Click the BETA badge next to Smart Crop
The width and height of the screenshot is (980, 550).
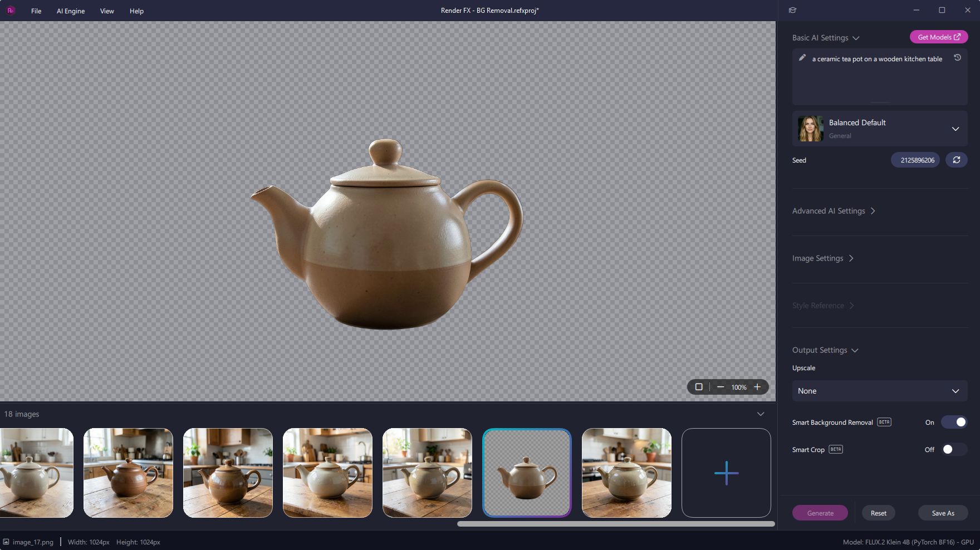pos(836,449)
